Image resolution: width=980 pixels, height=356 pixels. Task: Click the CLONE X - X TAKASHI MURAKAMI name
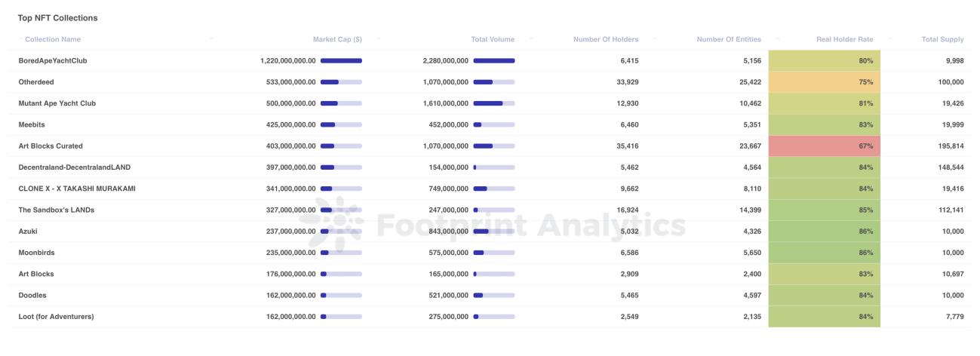(x=77, y=189)
